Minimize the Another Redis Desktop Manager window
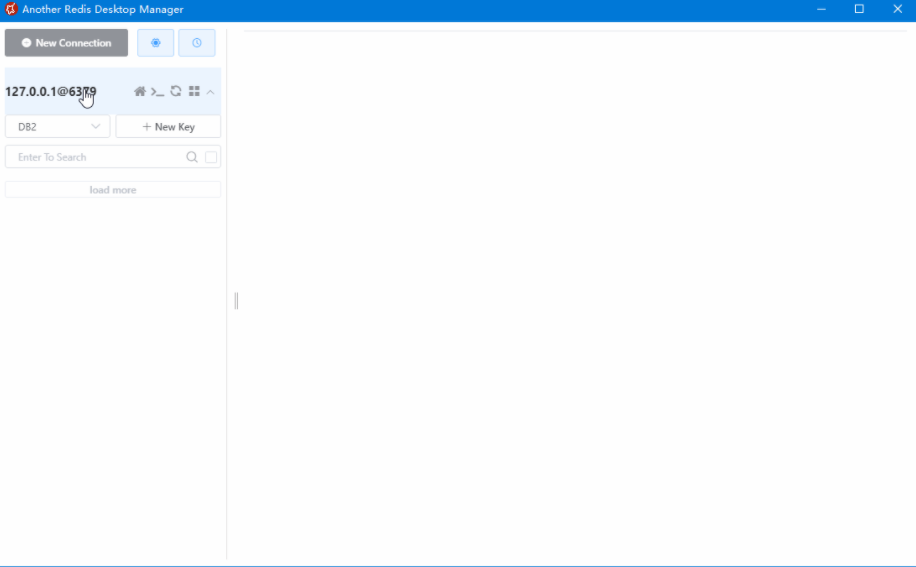Image resolution: width=916 pixels, height=567 pixels. (x=821, y=9)
